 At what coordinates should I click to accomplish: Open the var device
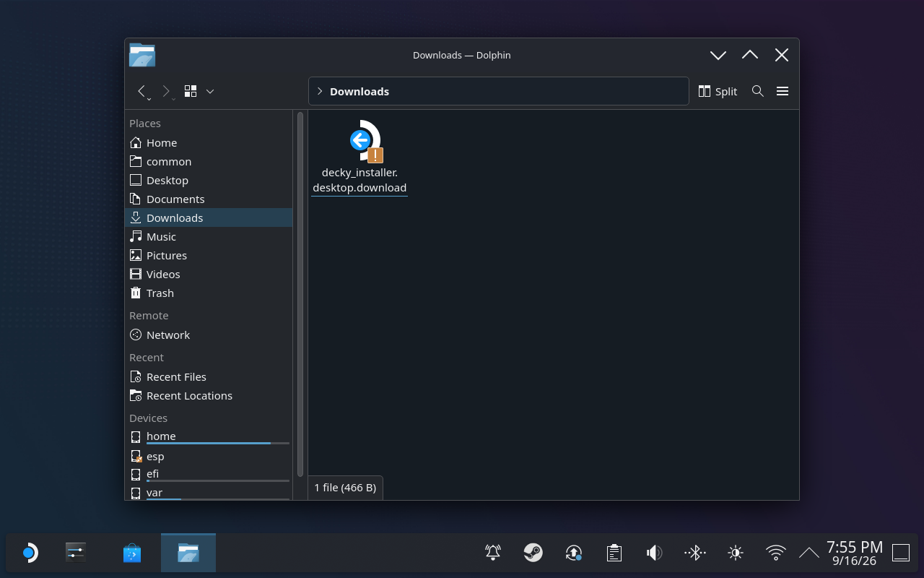tap(209, 493)
